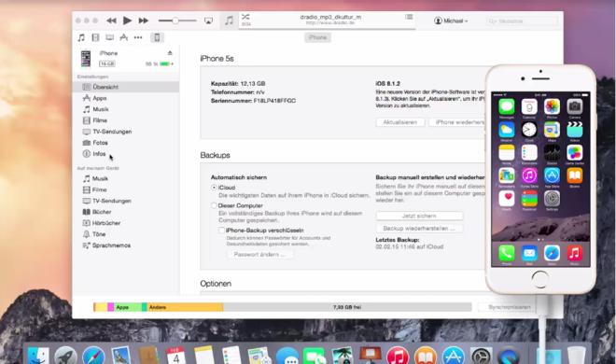This screenshot has width=616, height=364.
Task: Switch to the Apps library icon
Action: click(x=124, y=37)
